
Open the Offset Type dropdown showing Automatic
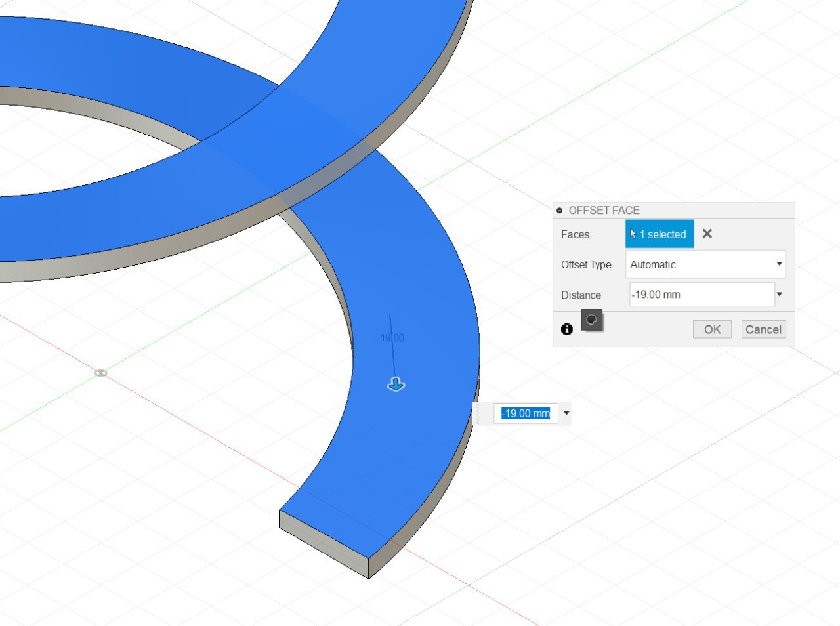pyautogui.click(x=705, y=264)
